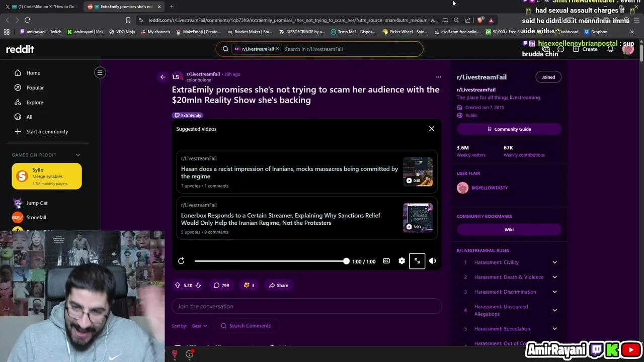Open the ExtraEmily post flair tag
Screen dimensions: 644x362
coord(188,115)
